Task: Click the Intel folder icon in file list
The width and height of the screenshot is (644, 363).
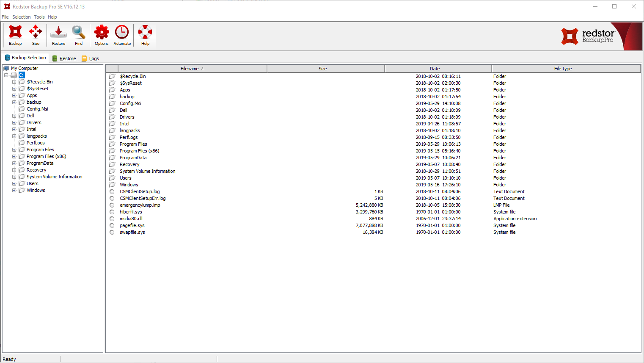Action: pos(112,124)
